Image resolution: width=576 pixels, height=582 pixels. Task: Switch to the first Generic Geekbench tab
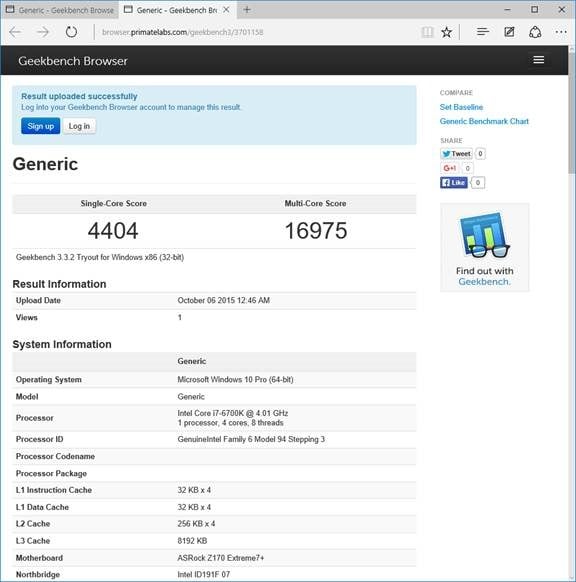click(x=60, y=10)
